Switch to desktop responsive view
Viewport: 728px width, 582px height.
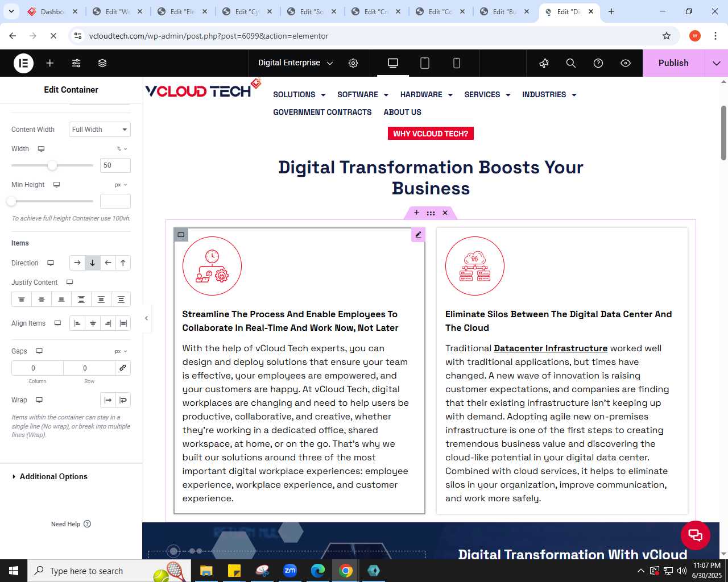pos(393,63)
